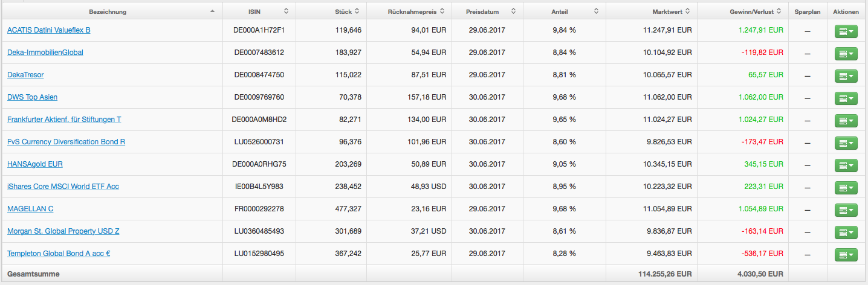Open actions menu for ACATIS Datini Valueflex B
Image resolution: width=868 pixels, height=285 pixels.
point(846,31)
